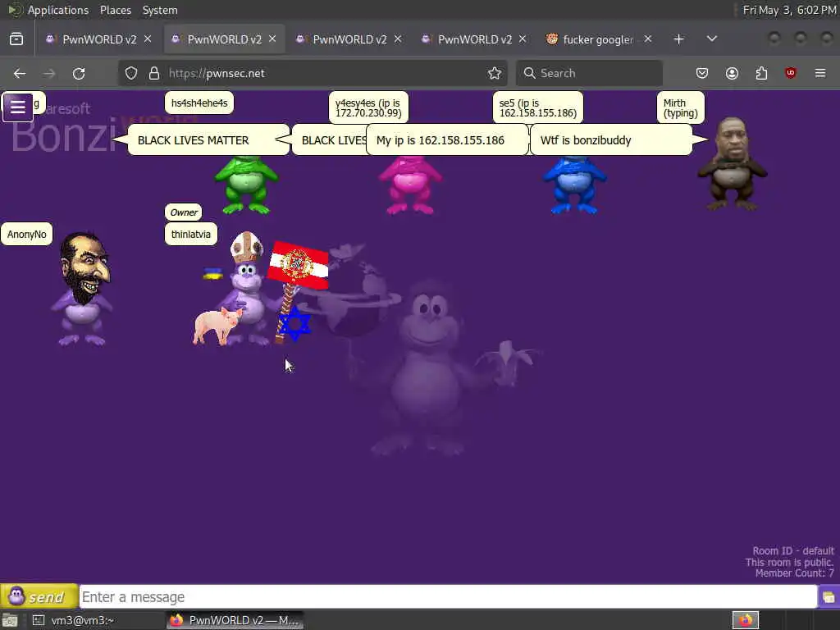The height and width of the screenshot is (630, 840).
Task: Click the green Bonzi character hs4sh4ehe4s
Action: coord(246,185)
